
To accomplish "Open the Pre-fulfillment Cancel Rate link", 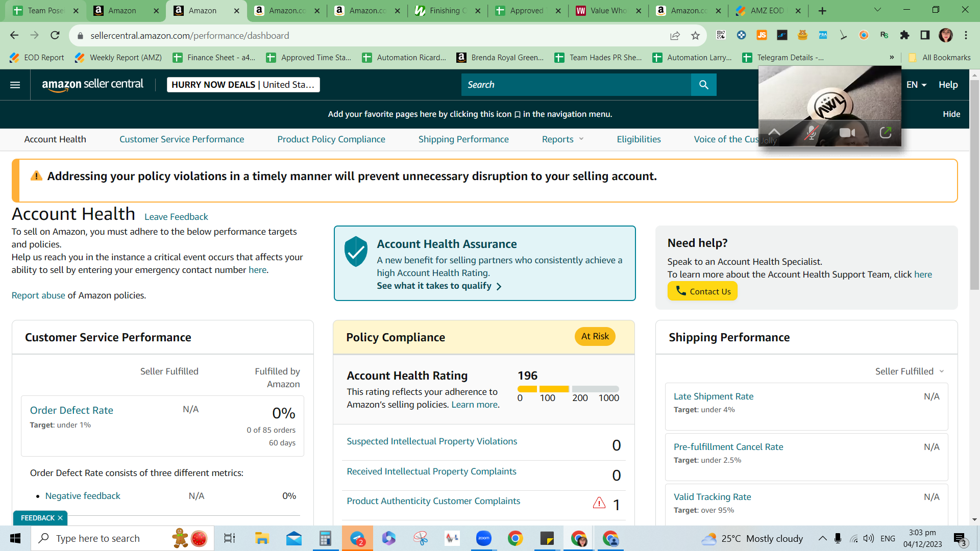I will tap(728, 447).
